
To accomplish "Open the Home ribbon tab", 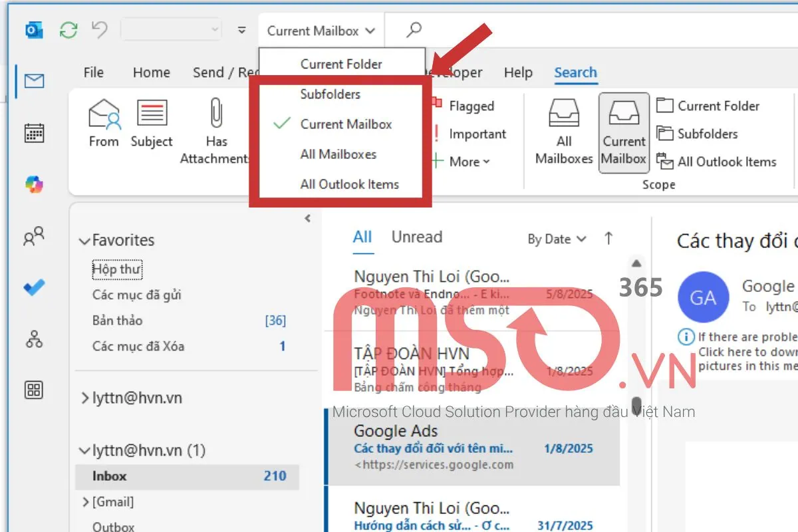I will click(151, 72).
